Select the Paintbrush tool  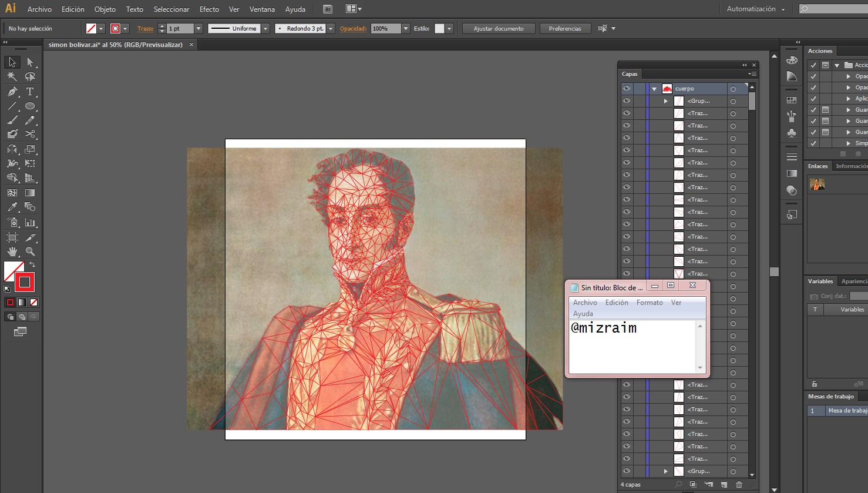[x=12, y=120]
